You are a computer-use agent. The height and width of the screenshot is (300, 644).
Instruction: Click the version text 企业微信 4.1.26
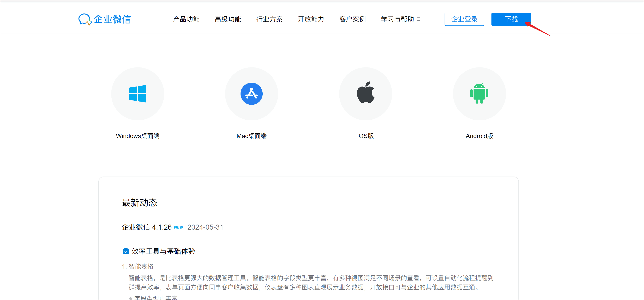[147, 227]
